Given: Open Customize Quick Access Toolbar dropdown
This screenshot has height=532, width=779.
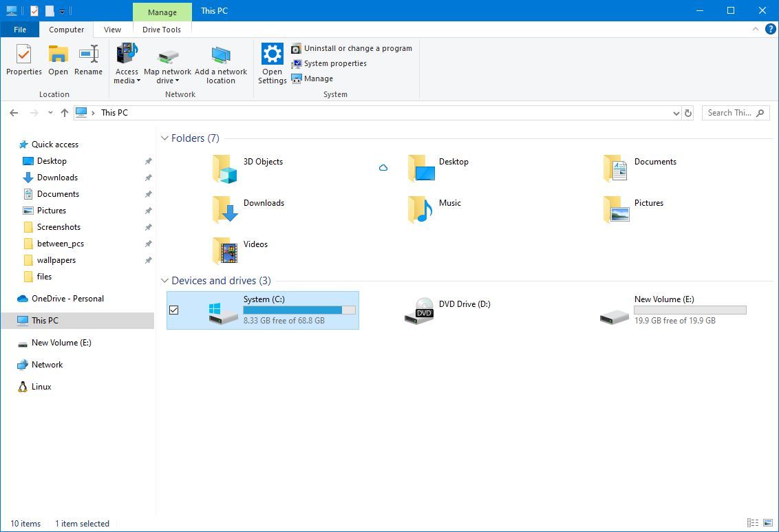Looking at the screenshot, I should (x=62, y=11).
